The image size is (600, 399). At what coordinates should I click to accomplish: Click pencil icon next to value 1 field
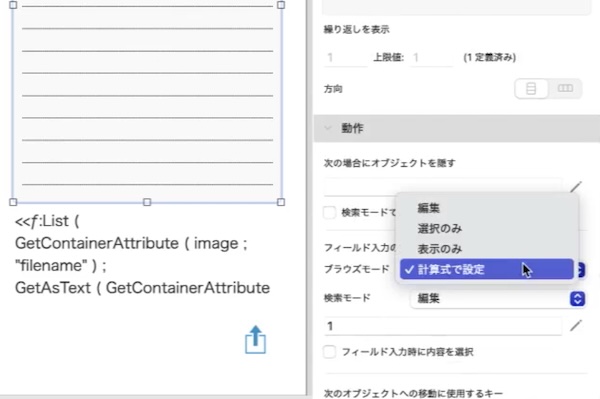[576, 326]
